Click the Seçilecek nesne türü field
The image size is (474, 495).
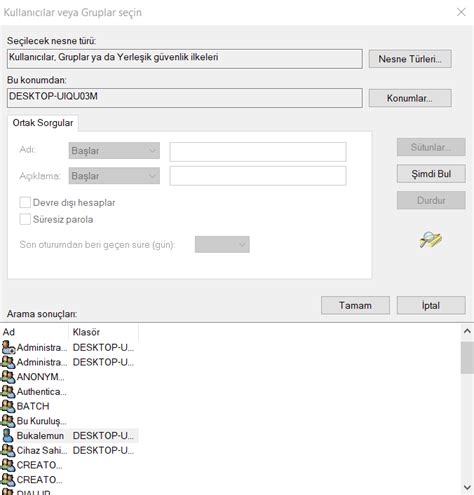point(185,59)
